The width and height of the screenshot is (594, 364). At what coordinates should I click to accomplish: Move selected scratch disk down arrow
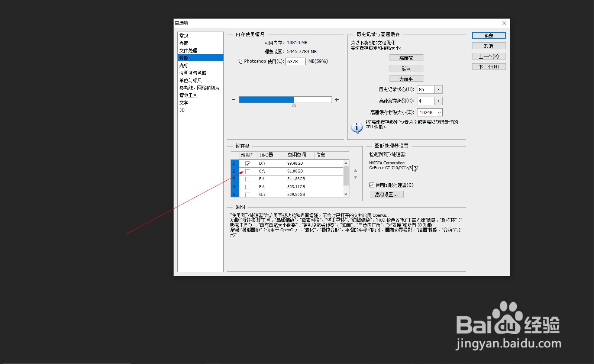[x=355, y=177]
